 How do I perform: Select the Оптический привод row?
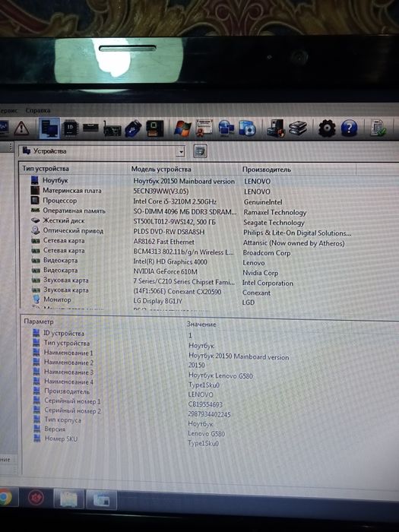coord(193,231)
